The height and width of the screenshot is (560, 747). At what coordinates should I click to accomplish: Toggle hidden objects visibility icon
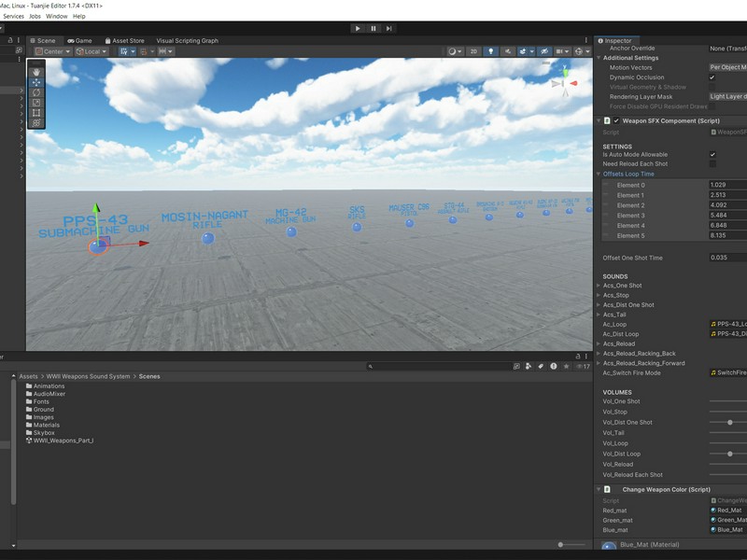(x=544, y=51)
